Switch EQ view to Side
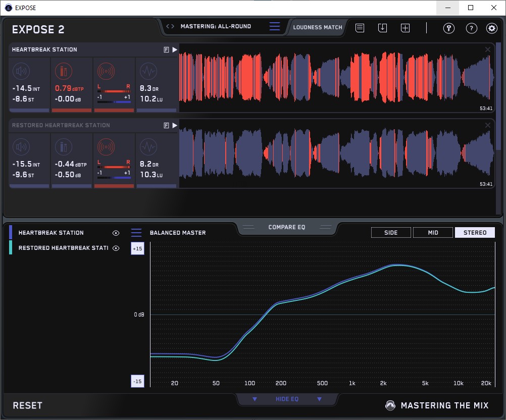 [391, 233]
